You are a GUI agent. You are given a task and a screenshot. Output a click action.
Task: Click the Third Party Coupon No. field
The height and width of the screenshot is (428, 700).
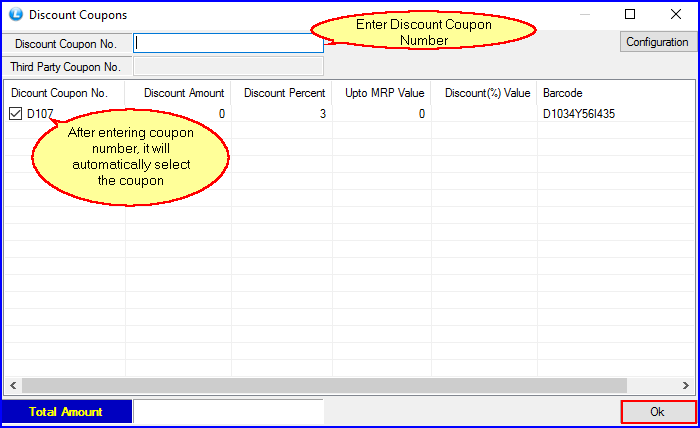[x=228, y=66]
